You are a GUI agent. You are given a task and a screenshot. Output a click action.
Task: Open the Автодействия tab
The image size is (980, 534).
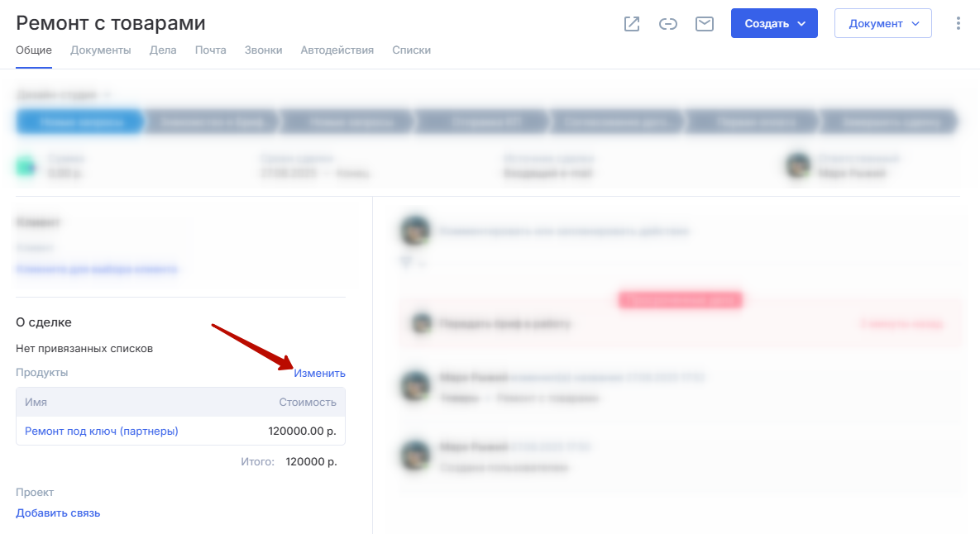[337, 50]
